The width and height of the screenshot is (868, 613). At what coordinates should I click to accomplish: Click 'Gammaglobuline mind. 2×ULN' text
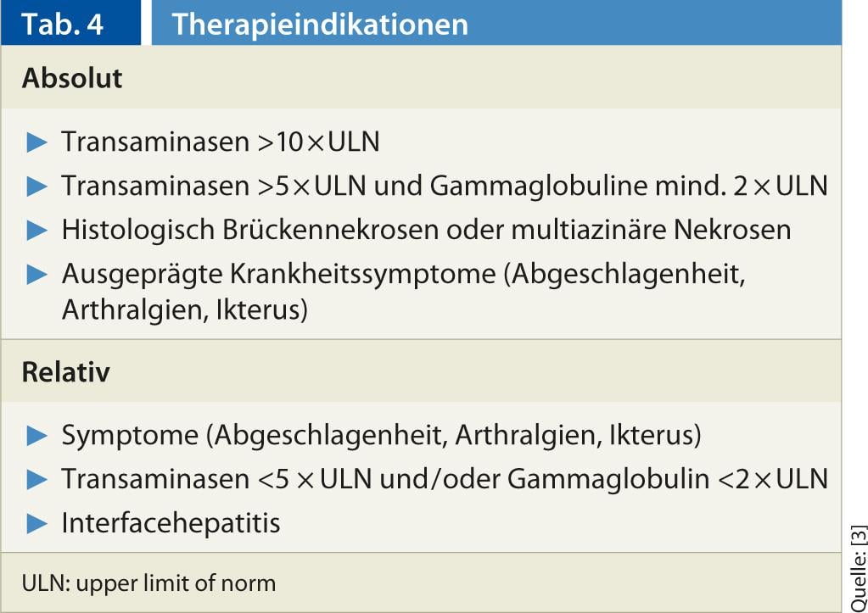[x=628, y=186]
